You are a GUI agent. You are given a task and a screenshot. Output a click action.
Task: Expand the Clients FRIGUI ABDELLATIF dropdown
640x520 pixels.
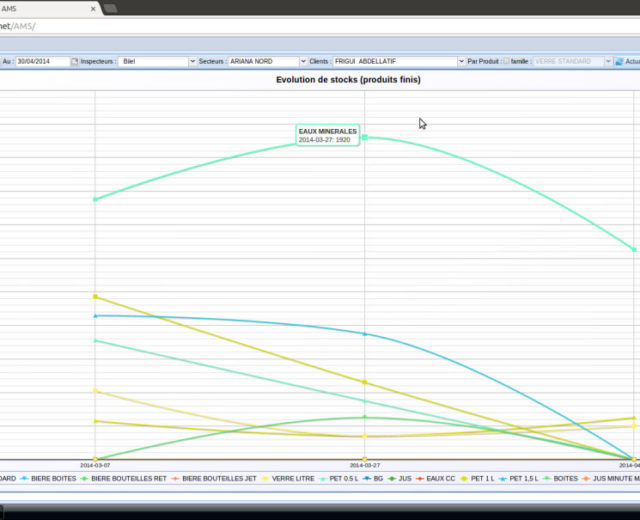point(460,61)
